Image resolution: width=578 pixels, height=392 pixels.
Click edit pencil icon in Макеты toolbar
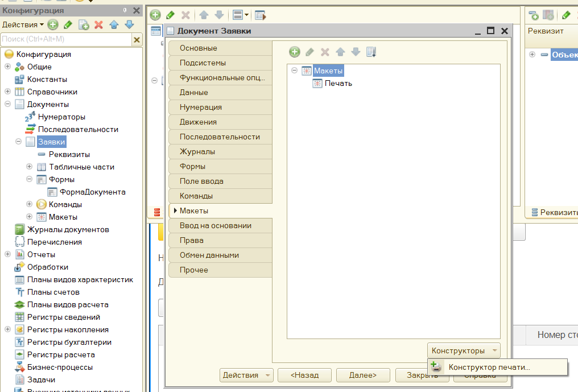click(309, 52)
